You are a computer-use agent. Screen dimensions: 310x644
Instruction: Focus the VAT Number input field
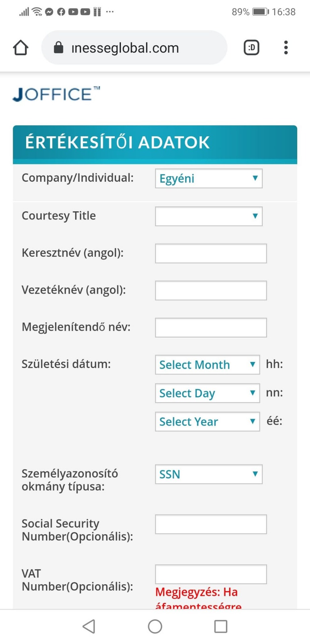[211, 574]
